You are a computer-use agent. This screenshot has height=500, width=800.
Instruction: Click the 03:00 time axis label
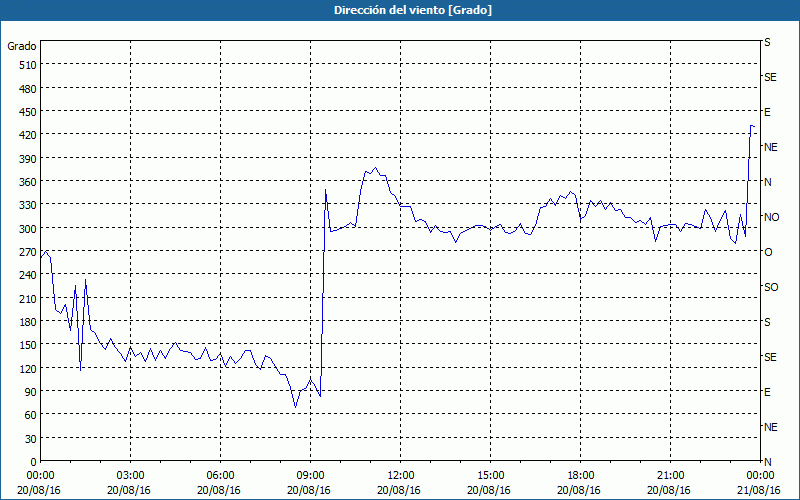pos(131,476)
